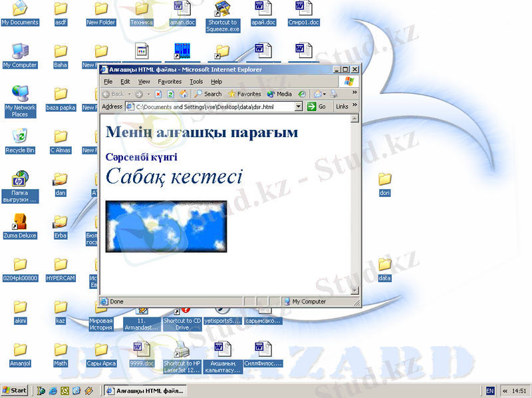Open the Tools menu
This screenshot has width=532, height=398.
tap(196, 81)
